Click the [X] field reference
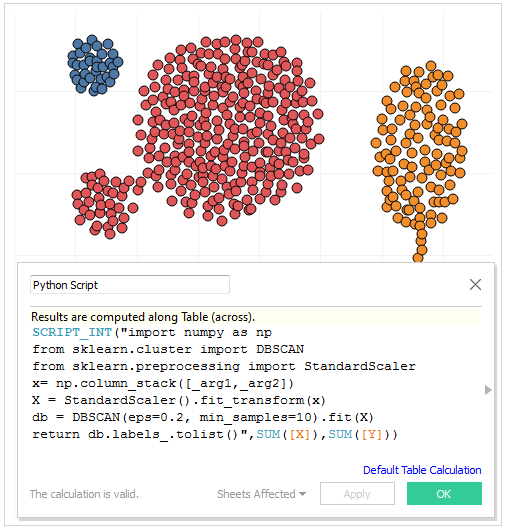Screen dimensions: 506x529 [299, 434]
